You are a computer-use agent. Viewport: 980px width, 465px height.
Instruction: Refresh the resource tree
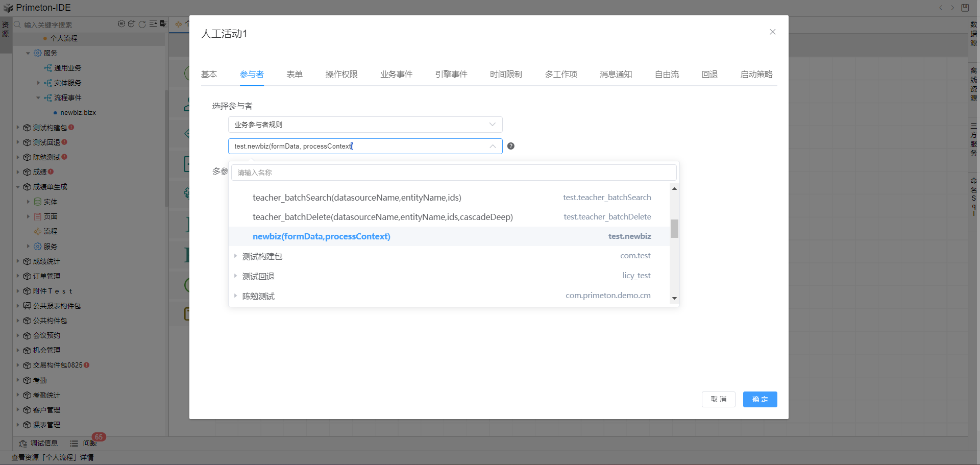tap(142, 24)
